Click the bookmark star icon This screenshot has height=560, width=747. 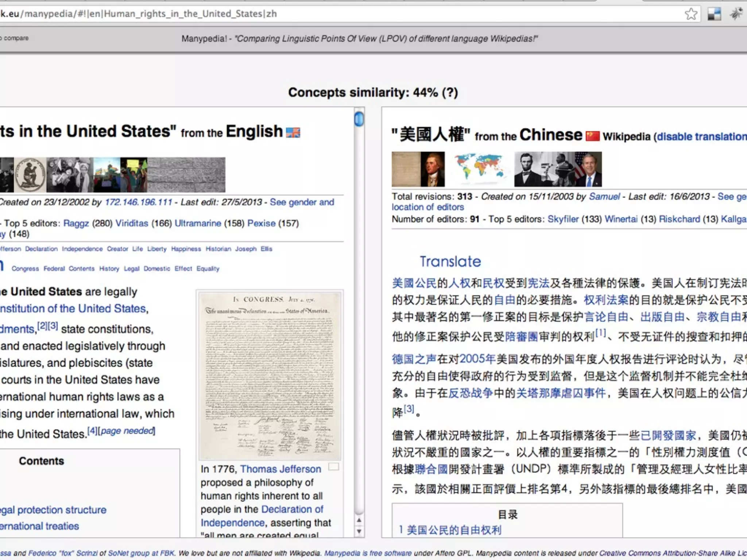(691, 14)
